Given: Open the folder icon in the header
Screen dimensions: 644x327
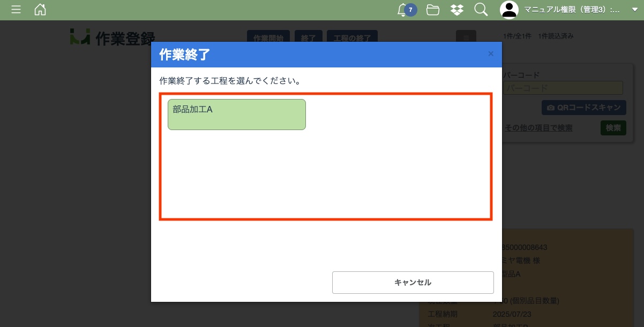Looking at the screenshot, I should click(433, 10).
